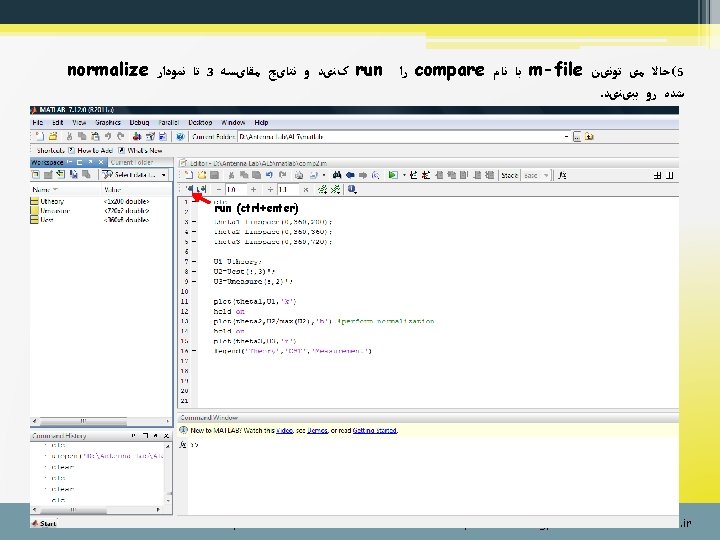Click the Help icon in main toolbar
This screenshot has width=720, height=540.
pos(180,136)
